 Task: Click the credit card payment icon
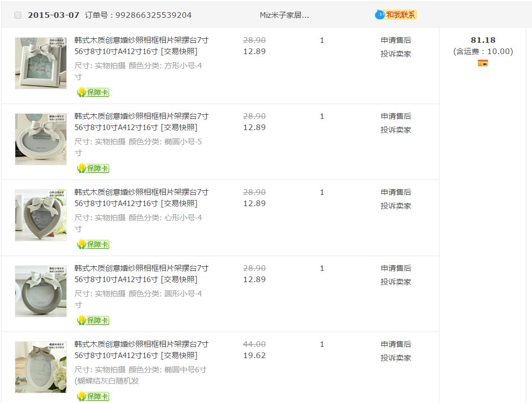coord(483,63)
